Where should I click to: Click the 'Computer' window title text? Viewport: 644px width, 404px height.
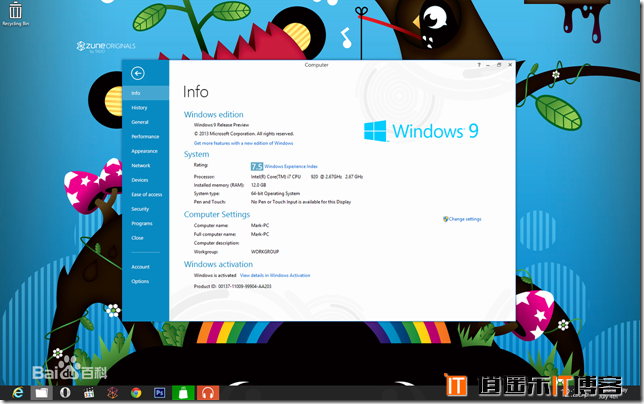click(x=317, y=65)
